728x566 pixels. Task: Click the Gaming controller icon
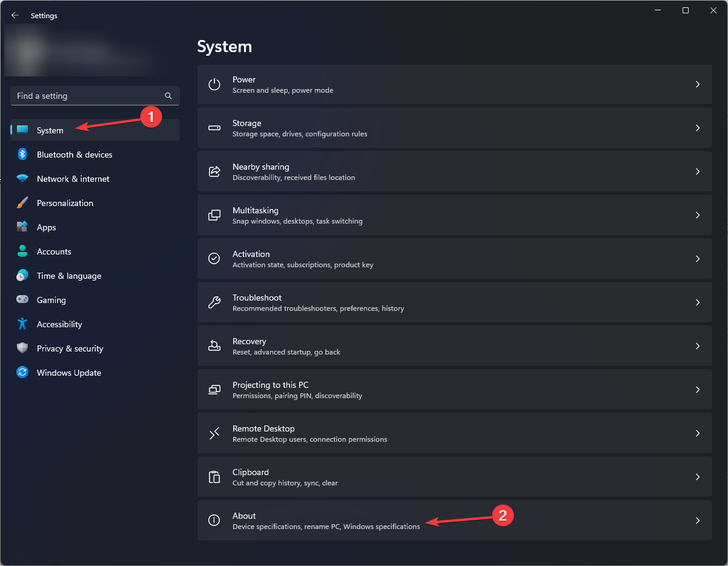point(22,300)
